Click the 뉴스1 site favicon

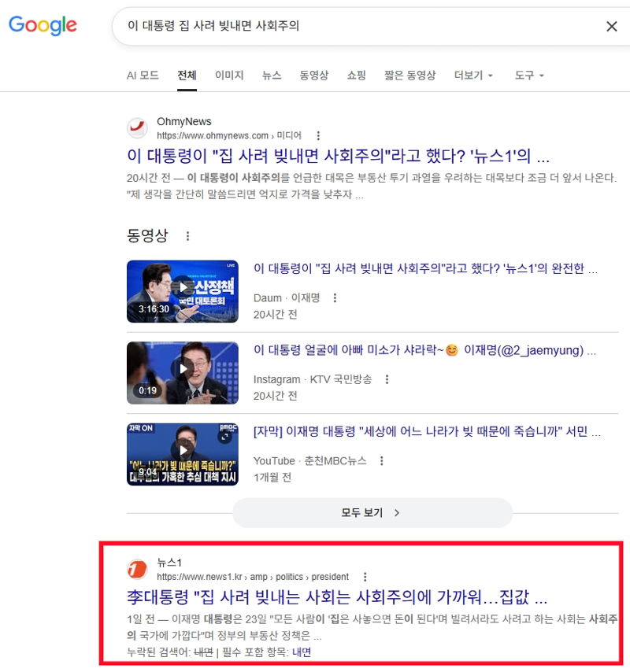(x=137, y=569)
